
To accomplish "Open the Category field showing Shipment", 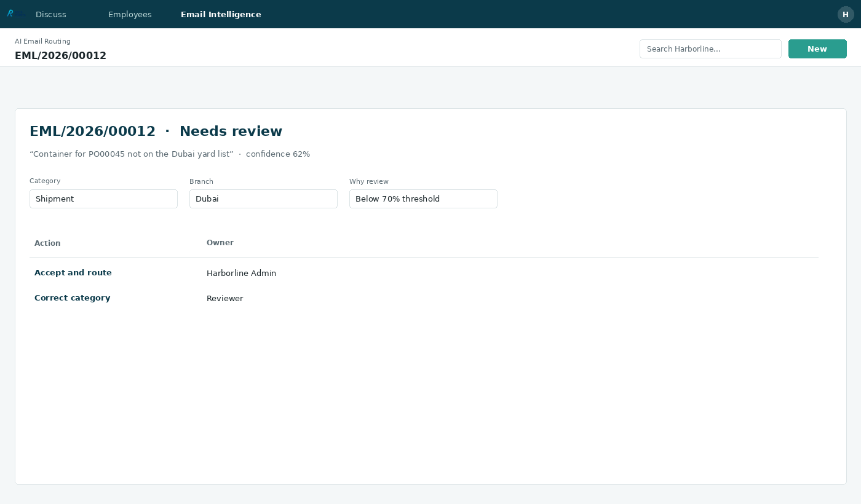I will pos(103,199).
